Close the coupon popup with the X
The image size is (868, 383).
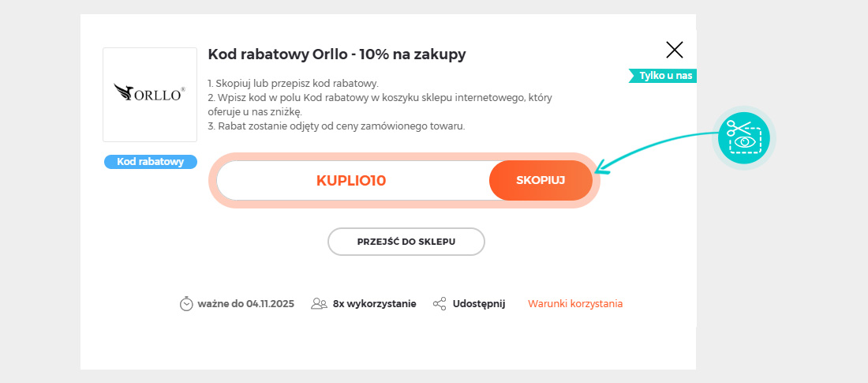pos(675,50)
